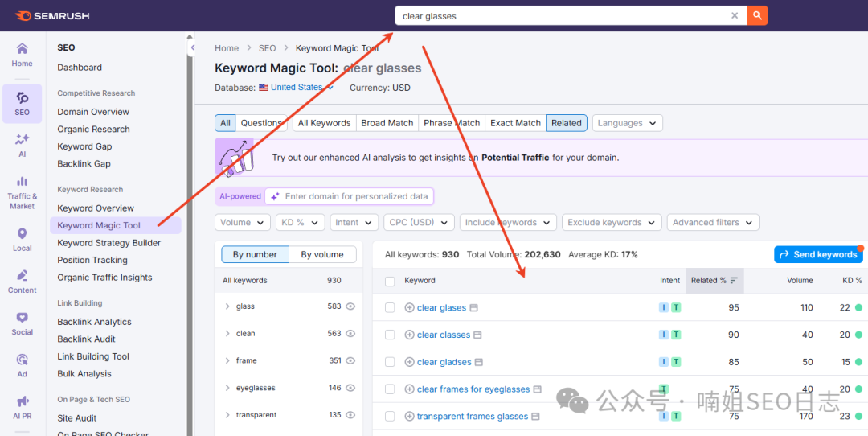Add 'clear frames for eyeglasses' plus icon
Viewport: 868px width, 436px height.
(x=410, y=389)
